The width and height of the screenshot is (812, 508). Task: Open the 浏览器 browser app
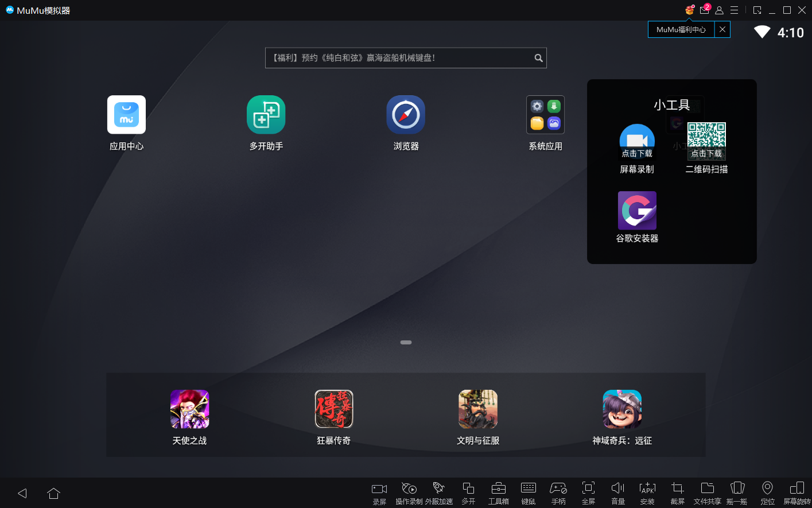[x=406, y=115]
